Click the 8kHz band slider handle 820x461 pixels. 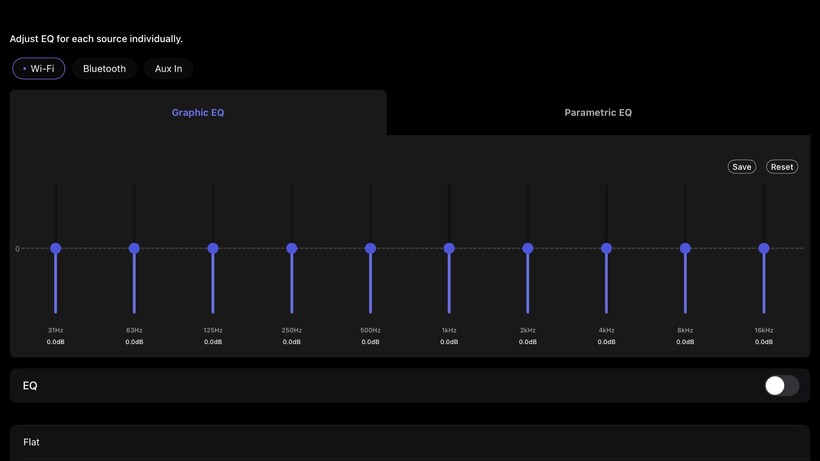(685, 248)
